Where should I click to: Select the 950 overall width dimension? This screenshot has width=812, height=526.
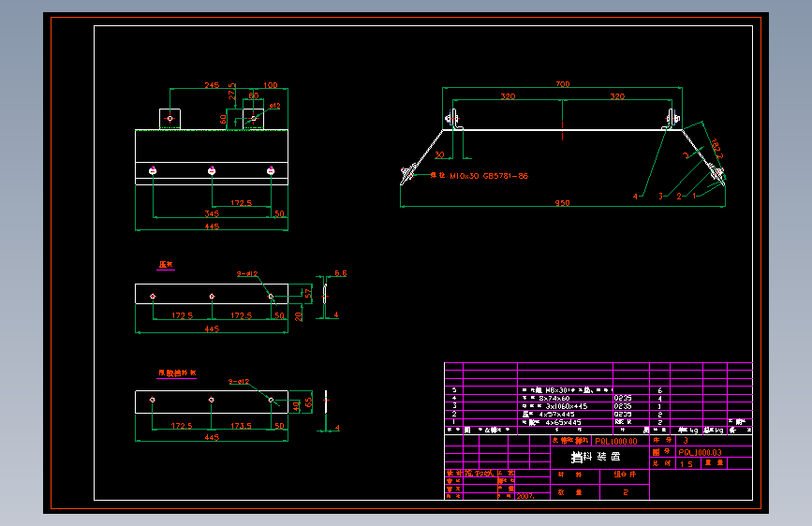point(562,203)
